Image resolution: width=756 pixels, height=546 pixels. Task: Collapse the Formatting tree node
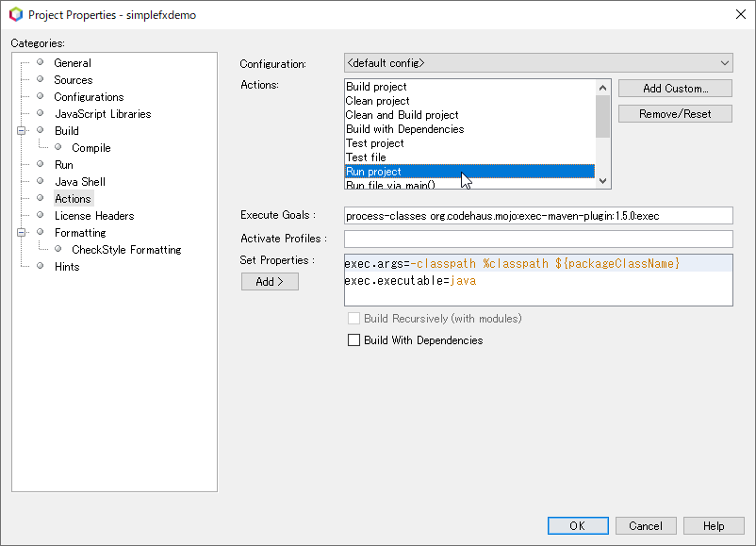pos(22,233)
